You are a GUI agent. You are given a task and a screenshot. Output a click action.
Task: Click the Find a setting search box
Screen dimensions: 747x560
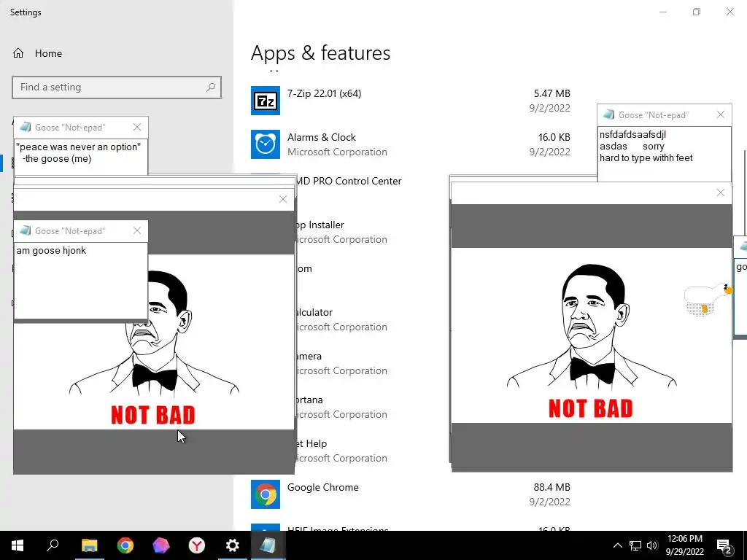tap(117, 87)
